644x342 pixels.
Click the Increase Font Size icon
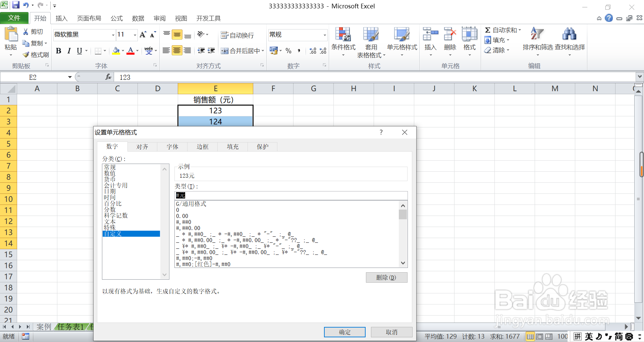click(143, 35)
